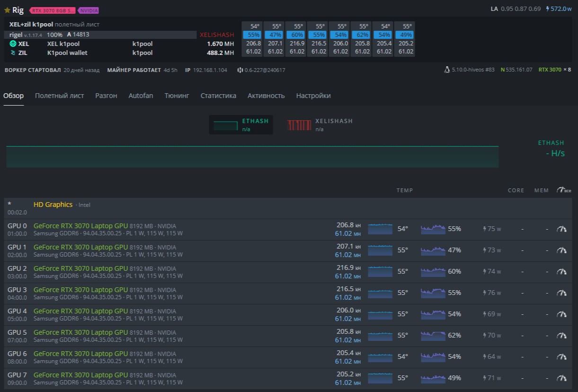
Task: Click the ZIL coin icon
Action: 13,53
